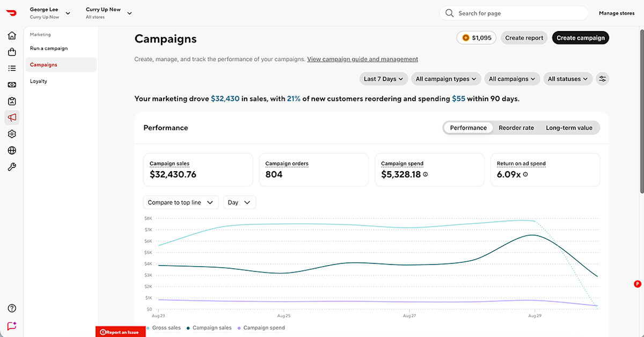Click info icon beside Return on ad spend value
The height and width of the screenshot is (337, 644).
click(525, 174)
